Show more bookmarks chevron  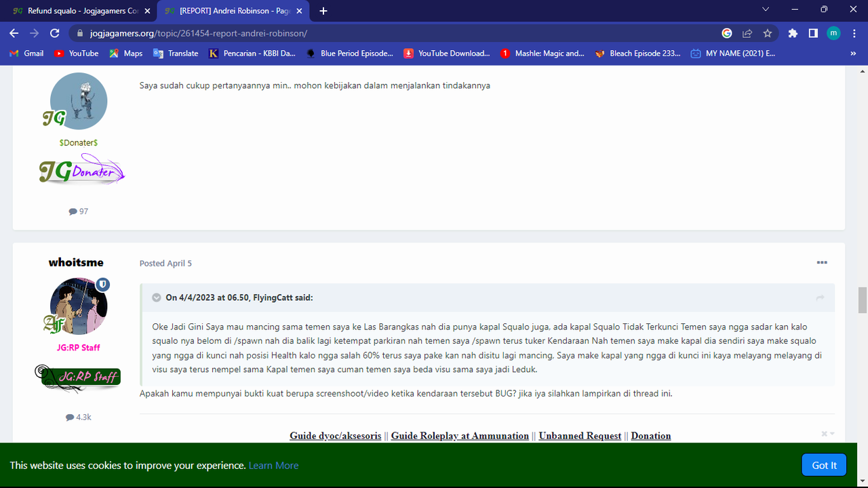[x=853, y=54]
